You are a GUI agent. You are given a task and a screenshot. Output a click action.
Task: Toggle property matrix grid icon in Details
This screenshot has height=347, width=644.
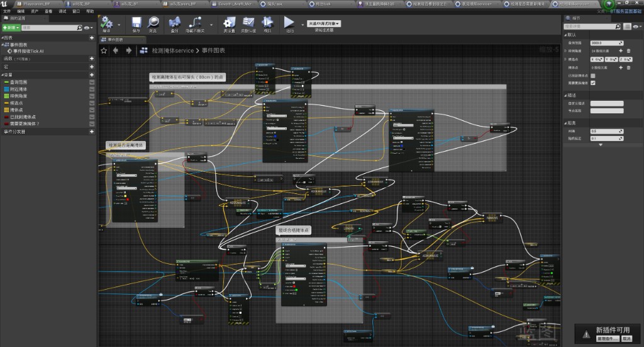click(x=627, y=26)
